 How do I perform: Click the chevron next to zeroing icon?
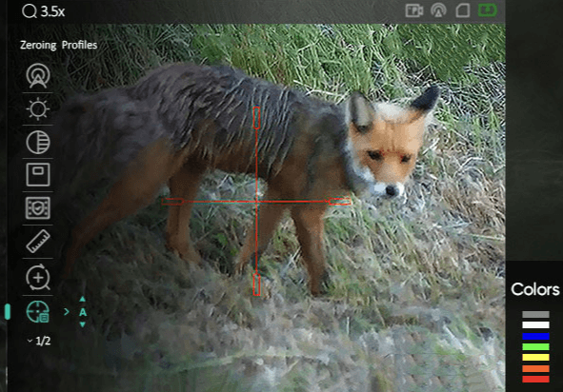[67, 312]
